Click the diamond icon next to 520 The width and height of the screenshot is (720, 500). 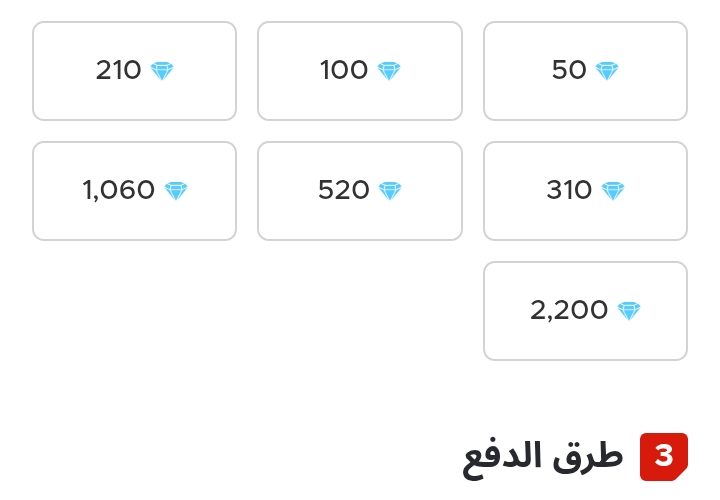pyautogui.click(x=390, y=191)
